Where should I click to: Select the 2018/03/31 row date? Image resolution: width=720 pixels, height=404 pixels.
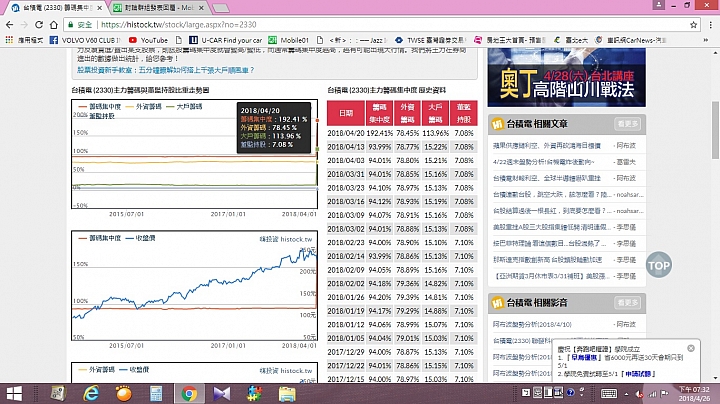pyautogui.click(x=346, y=174)
